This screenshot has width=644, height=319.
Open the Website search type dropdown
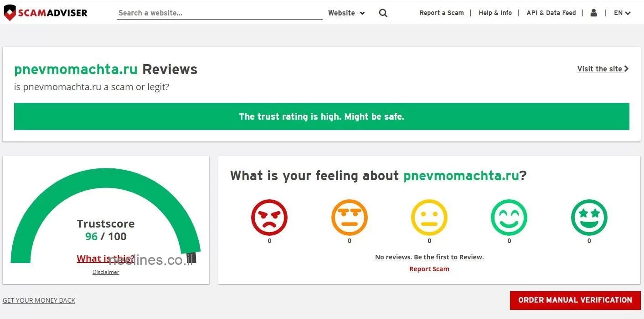click(x=346, y=13)
